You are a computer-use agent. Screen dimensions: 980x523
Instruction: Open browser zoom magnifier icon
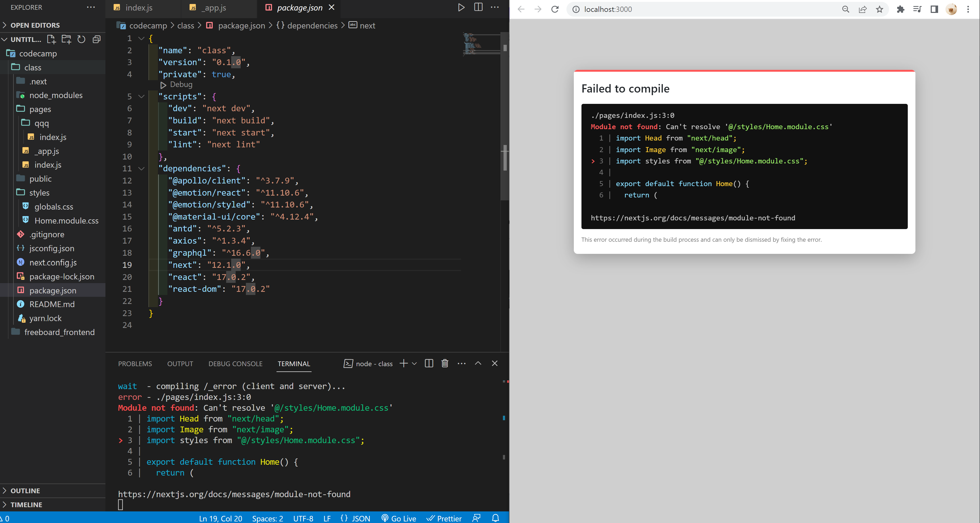click(846, 9)
